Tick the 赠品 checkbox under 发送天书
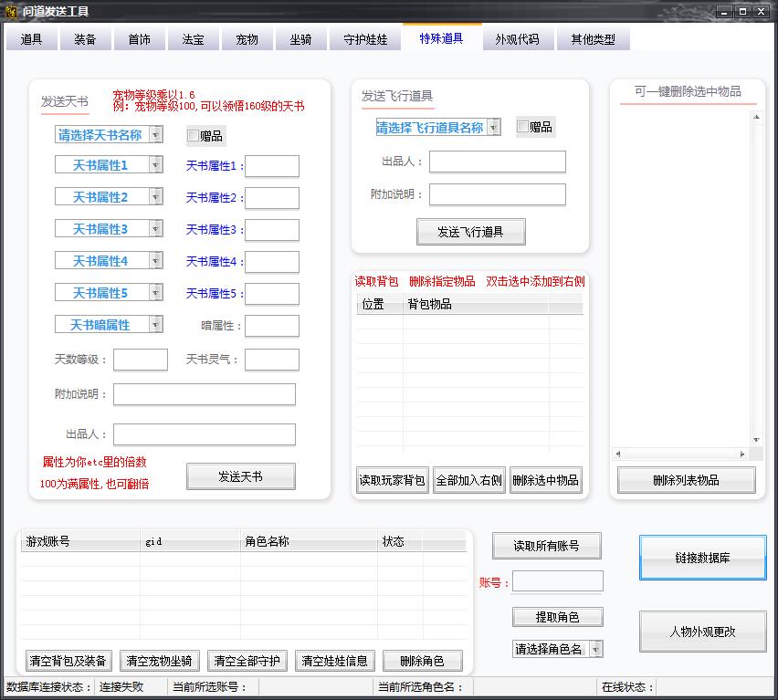778x700 pixels. 193,136
